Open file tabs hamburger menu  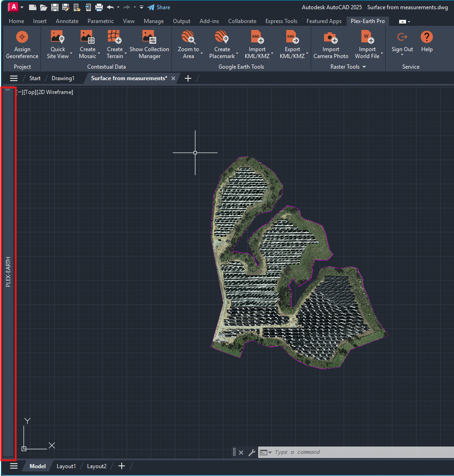click(14, 79)
